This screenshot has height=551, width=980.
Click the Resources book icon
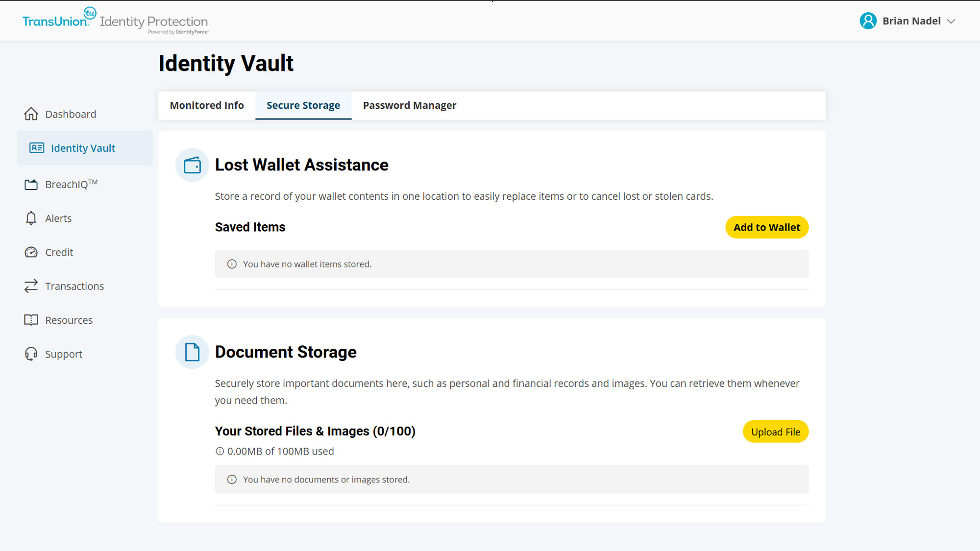pos(31,320)
